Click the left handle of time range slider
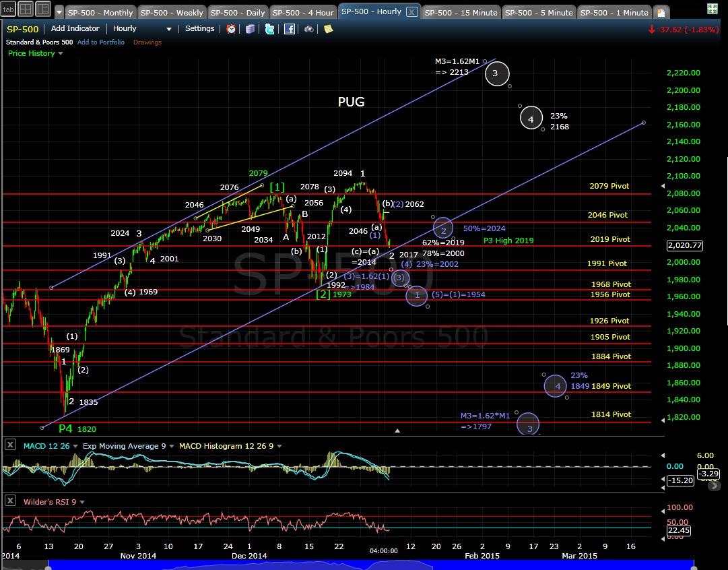This screenshot has width=728, height=570. pos(48,568)
